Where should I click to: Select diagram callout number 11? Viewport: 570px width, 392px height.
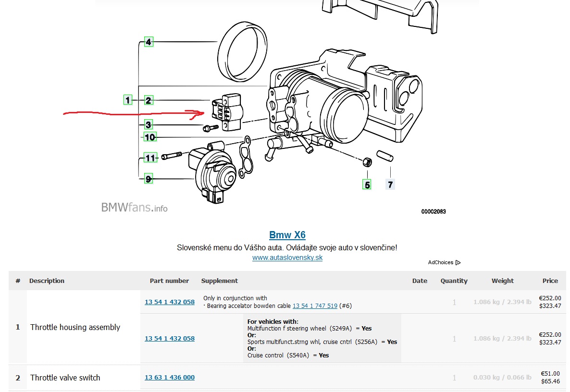(x=150, y=158)
